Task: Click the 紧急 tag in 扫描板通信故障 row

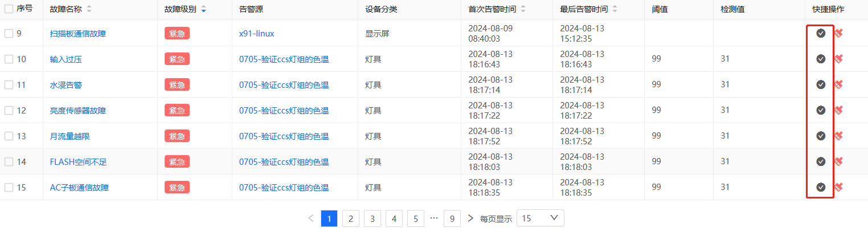Action: pos(177,33)
